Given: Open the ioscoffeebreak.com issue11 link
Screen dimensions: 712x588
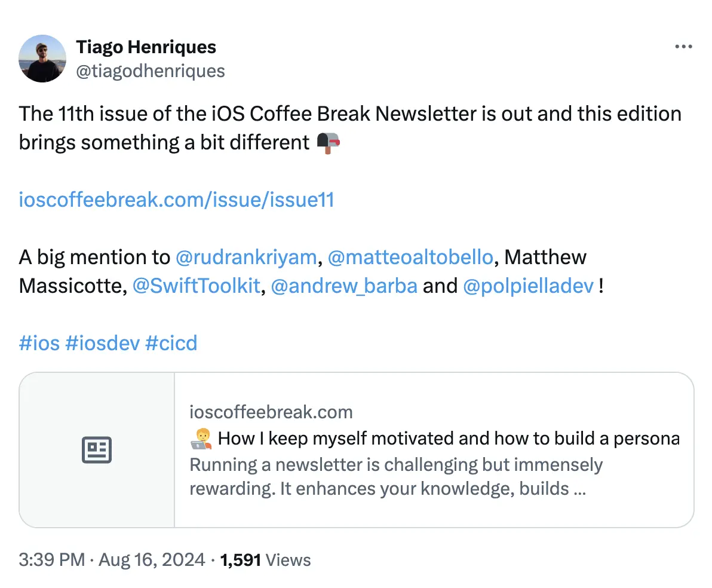Looking at the screenshot, I should click(177, 200).
